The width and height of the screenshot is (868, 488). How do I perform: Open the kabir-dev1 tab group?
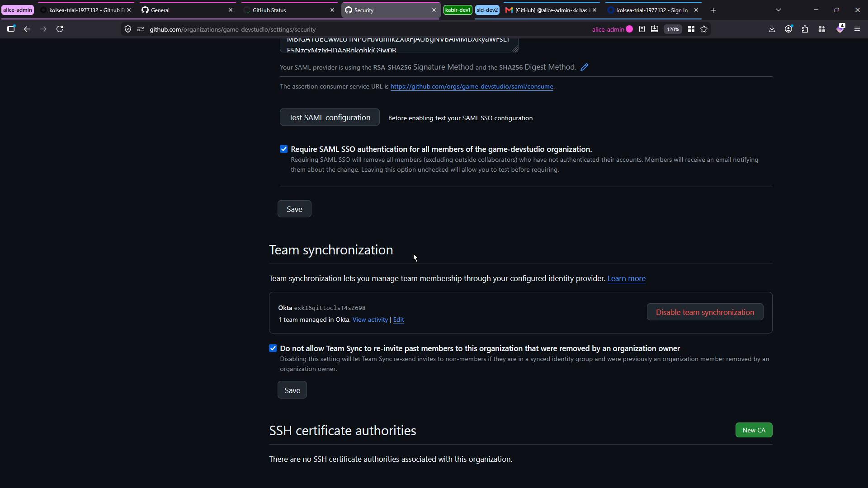pos(458,10)
